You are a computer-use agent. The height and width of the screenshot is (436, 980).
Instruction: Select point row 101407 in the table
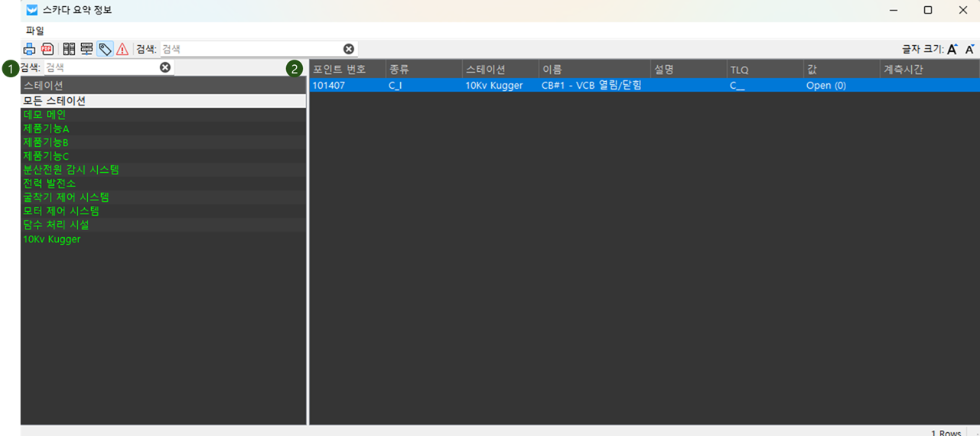point(328,86)
